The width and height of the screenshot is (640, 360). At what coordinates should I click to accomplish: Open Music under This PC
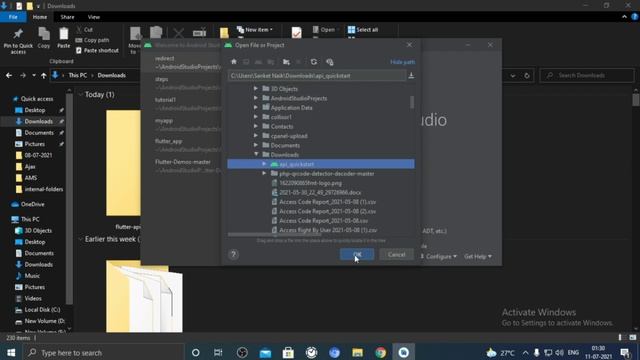point(28,276)
